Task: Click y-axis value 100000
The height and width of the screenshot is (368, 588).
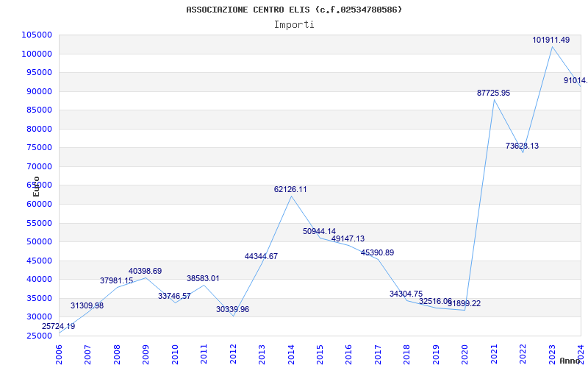Action: [37, 54]
